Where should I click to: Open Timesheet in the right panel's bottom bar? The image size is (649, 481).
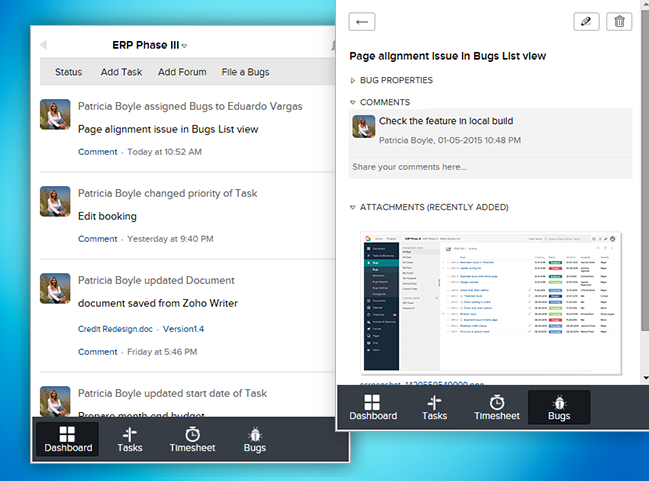pyautogui.click(x=496, y=407)
